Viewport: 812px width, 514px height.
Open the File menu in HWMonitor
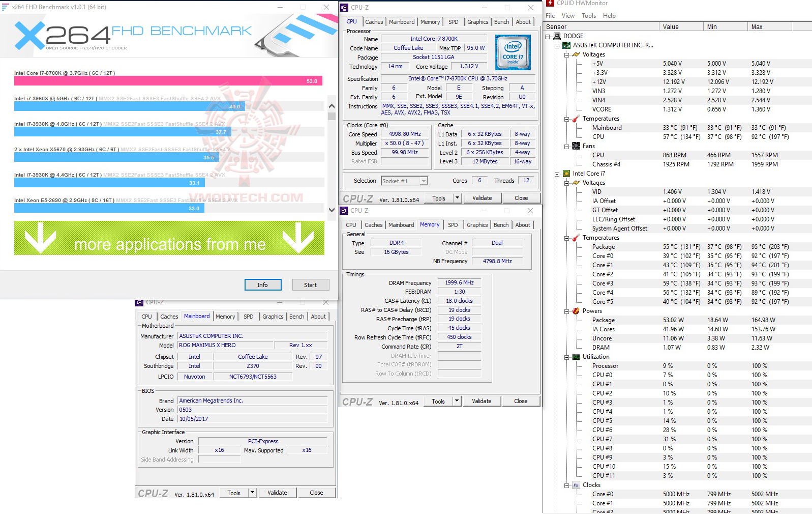(x=550, y=16)
